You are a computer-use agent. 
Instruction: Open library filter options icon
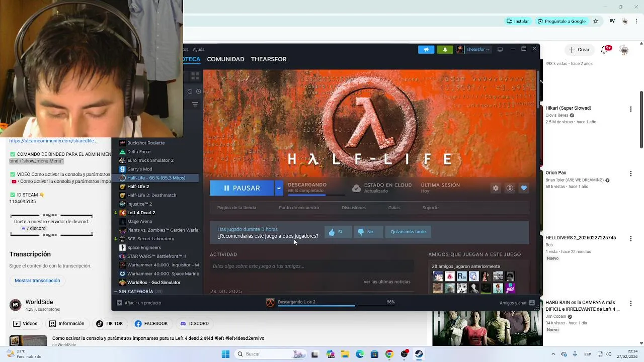coord(195,104)
